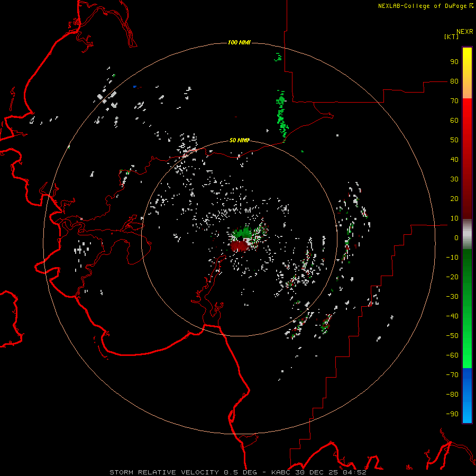Click the 30 value on velocity scale
This screenshot has width=476, height=476.
pyautogui.click(x=454, y=179)
